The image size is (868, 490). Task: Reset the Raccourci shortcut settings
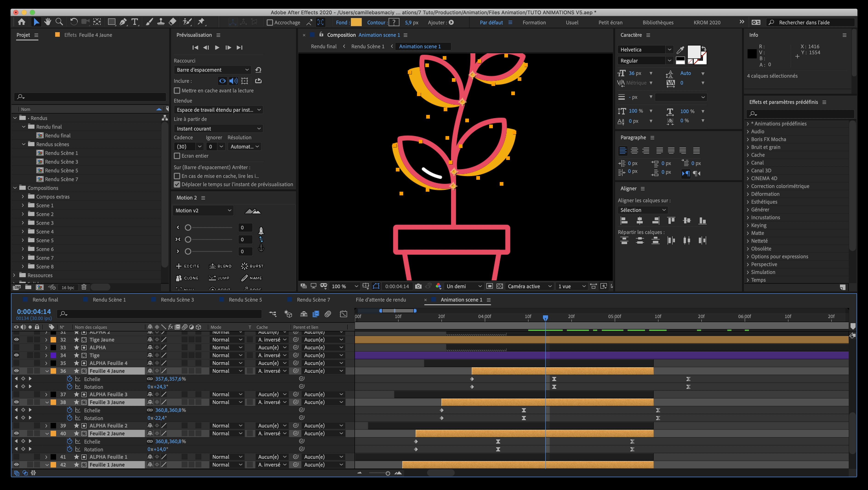tap(258, 70)
